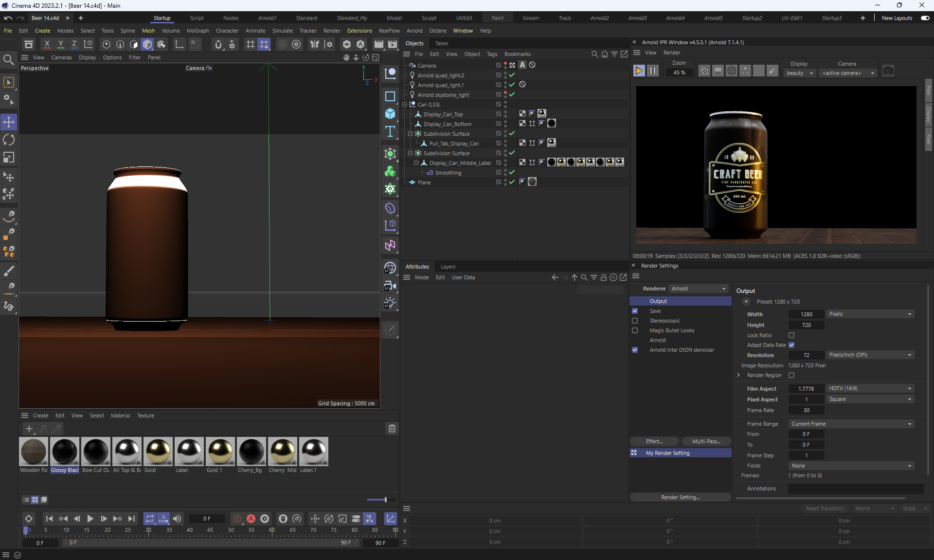Click the Multi-Pass... button
The image size is (934, 560).
(x=706, y=441)
